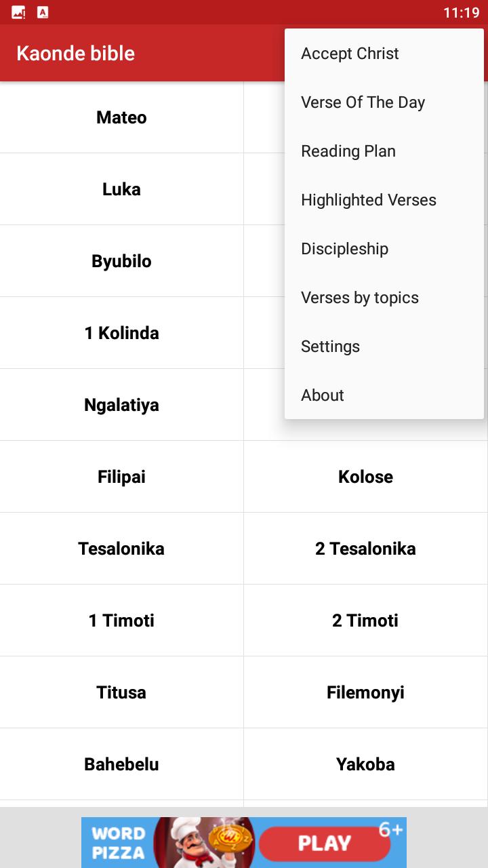This screenshot has width=488, height=868.
Task: Go to Highlighted Verses
Action: (384, 200)
